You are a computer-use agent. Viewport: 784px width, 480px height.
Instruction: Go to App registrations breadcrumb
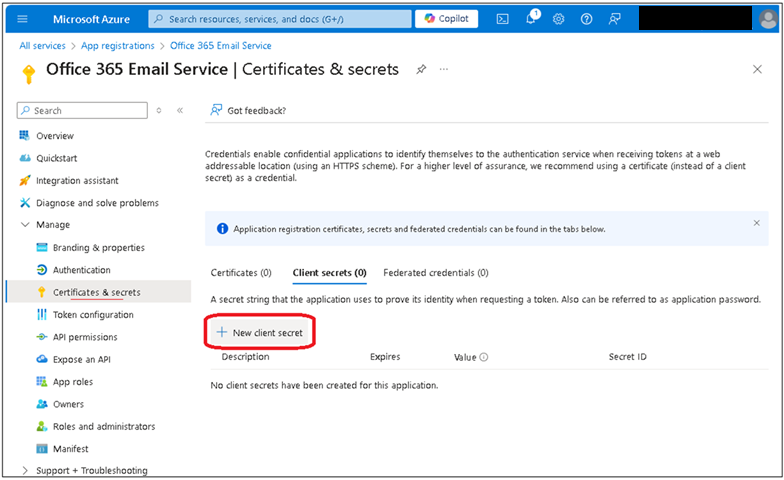[x=118, y=46]
